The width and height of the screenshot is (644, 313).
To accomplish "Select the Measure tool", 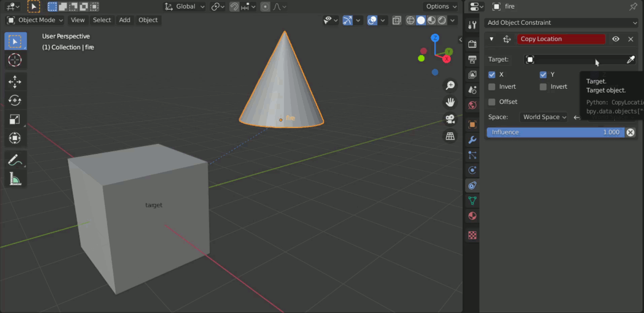I will [15, 178].
